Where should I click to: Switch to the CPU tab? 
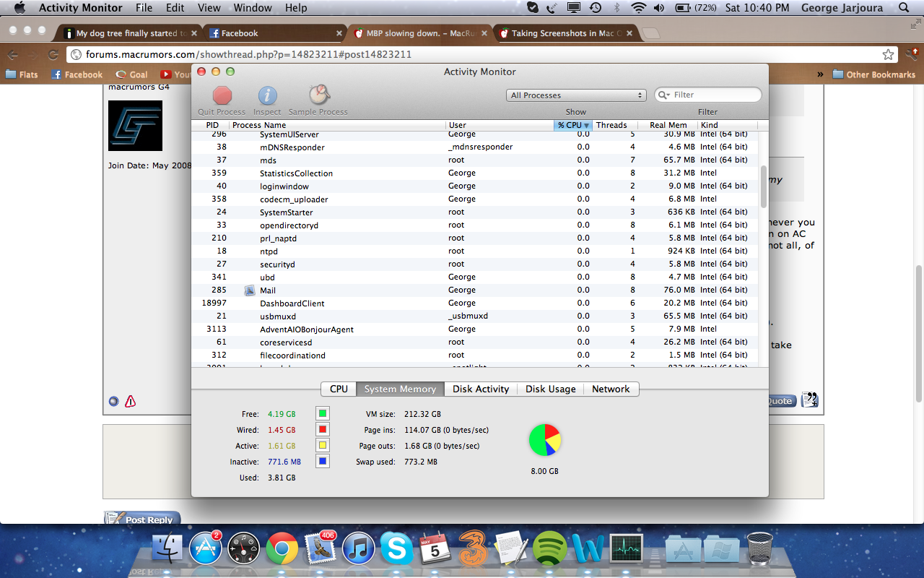(x=339, y=389)
